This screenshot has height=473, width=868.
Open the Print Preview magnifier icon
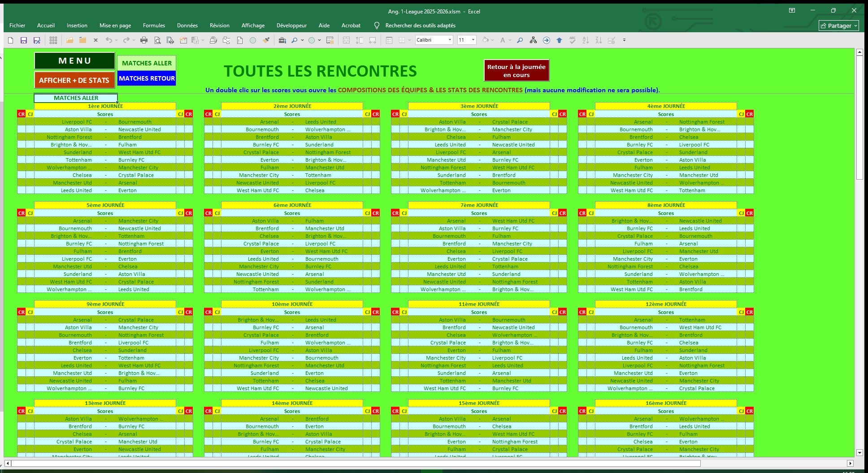(x=157, y=40)
